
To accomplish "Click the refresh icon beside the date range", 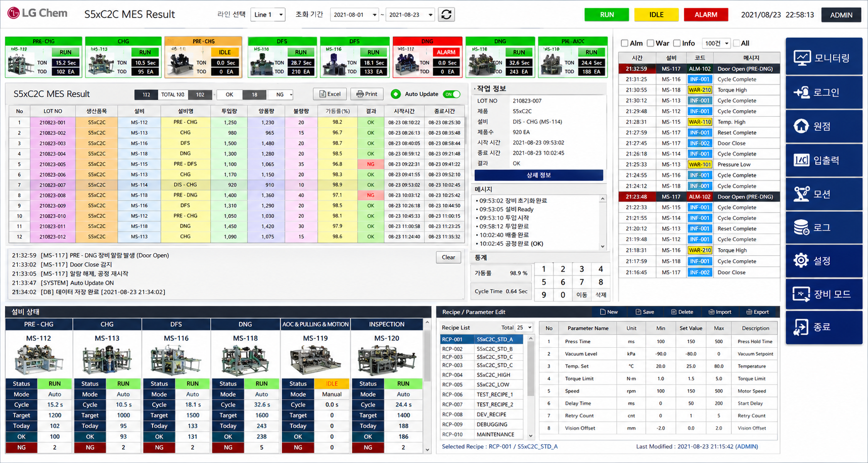I will pos(446,15).
